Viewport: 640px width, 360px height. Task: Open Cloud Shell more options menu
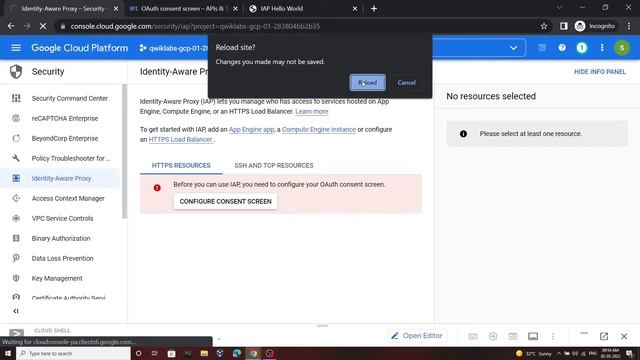(553, 336)
